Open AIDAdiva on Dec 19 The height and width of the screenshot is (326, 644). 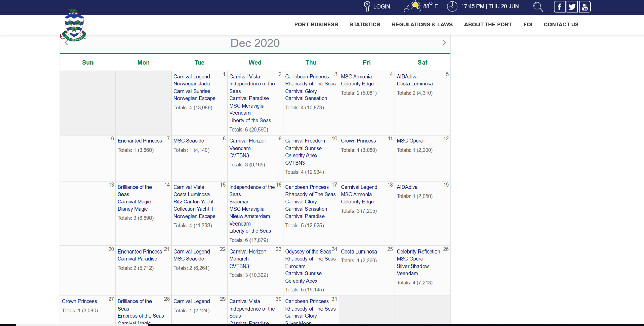(407, 187)
